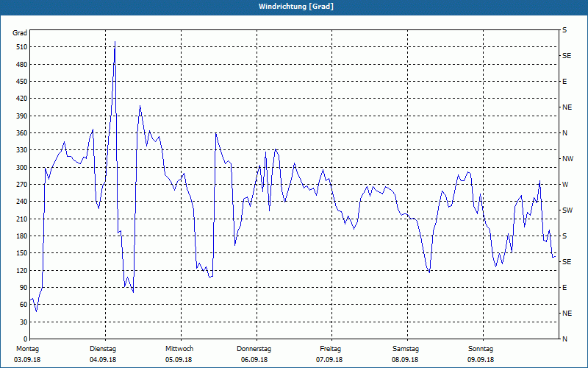Image resolution: width=588 pixels, height=368 pixels.
Task: Click the '05.09.18' date label
Action: [179, 360]
